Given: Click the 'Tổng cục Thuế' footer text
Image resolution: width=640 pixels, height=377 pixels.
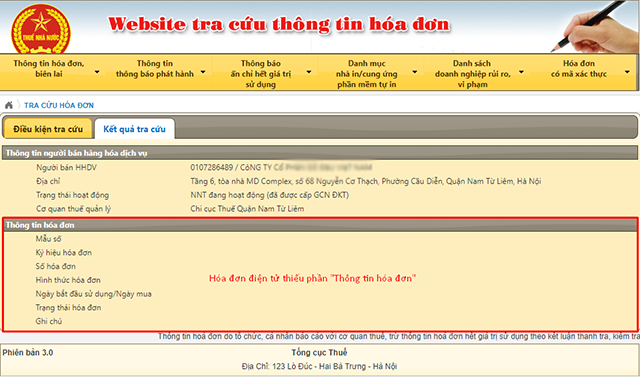Looking at the screenshot, I should tap(319, 353).
